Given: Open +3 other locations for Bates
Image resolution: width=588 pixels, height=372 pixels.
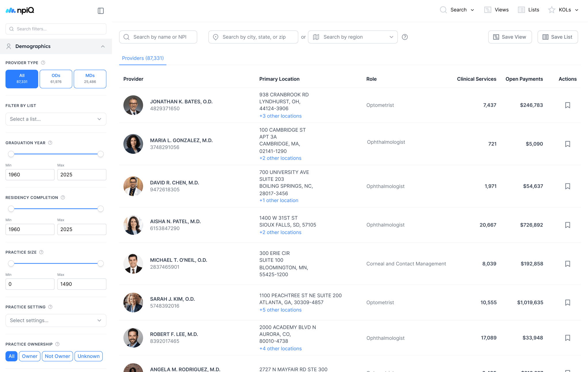Looking at the screenshot, I should 280,116.
